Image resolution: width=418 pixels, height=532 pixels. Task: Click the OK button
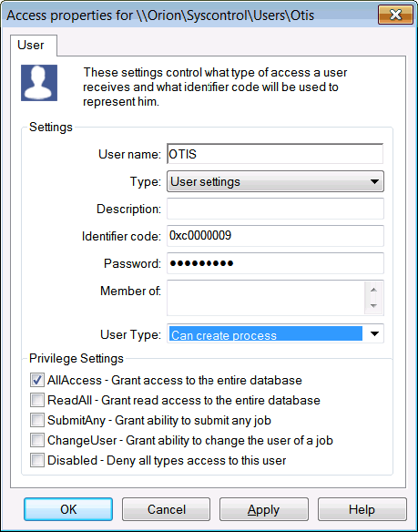(x=68, y=509)
